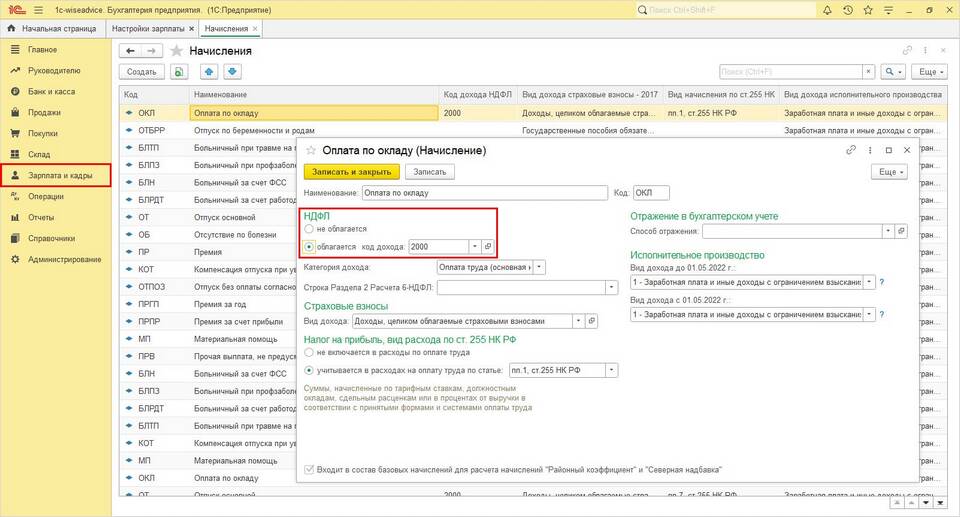Jump to list end with bottom arrow

(940, 503)
